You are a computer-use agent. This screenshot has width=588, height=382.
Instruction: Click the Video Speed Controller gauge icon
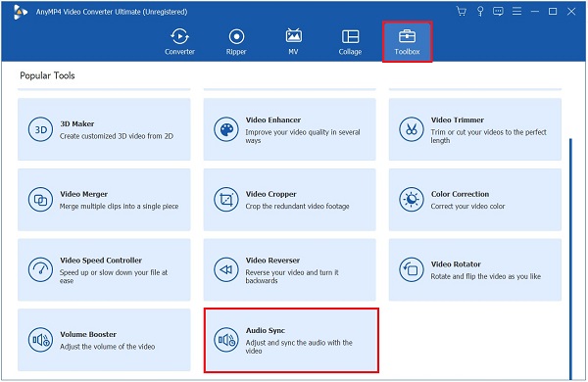tap(40, 269)
